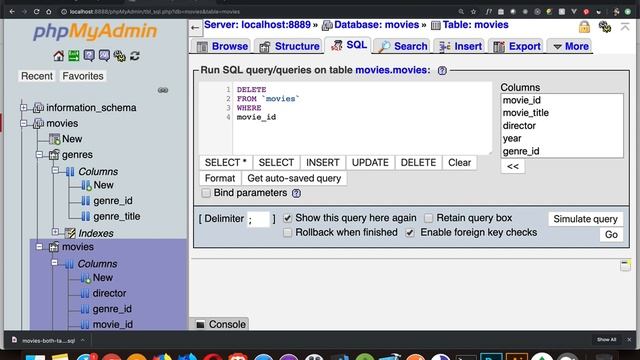Clear the SQL query box

460,162
